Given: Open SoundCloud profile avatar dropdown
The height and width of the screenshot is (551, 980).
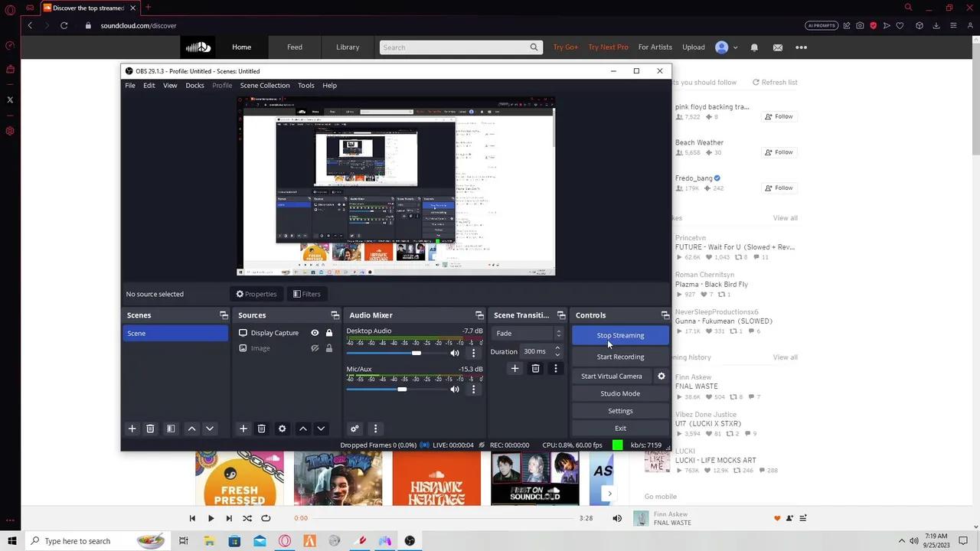Looking at the screenshot, I should point(726,47).
